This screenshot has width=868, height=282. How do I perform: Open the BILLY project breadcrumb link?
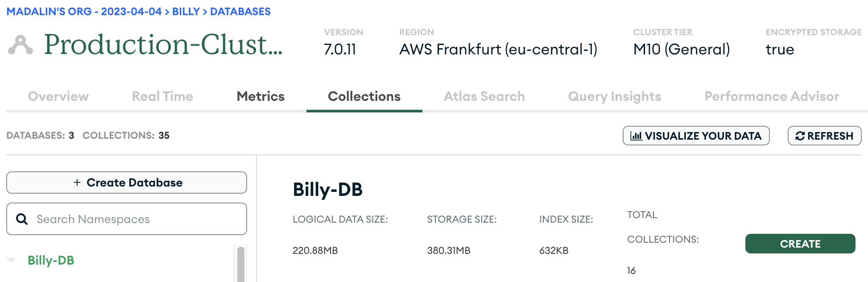point(186,12)
